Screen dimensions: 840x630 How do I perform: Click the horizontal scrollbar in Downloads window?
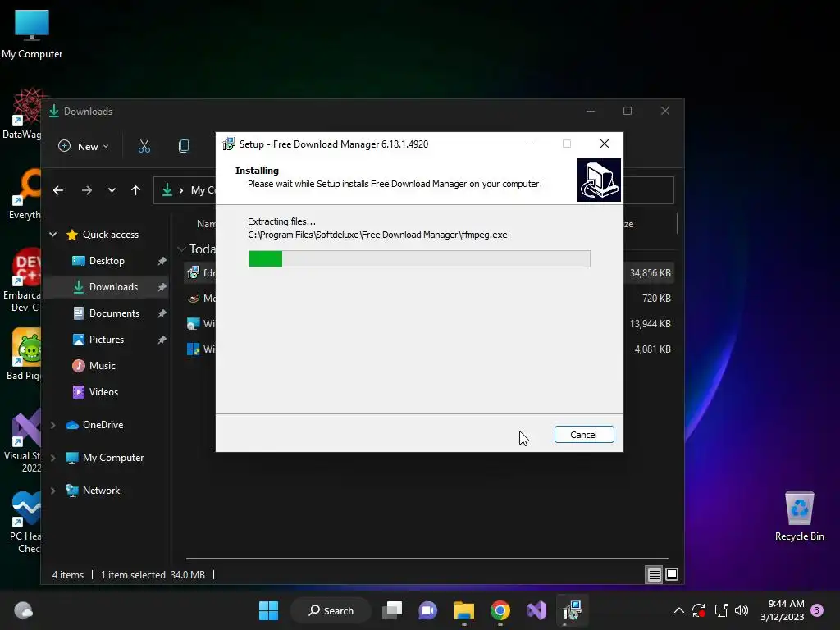pos(427,558)
